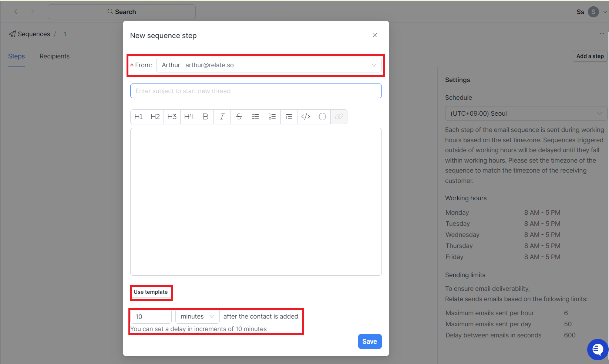
Task: Toggle bold formatting
Action: [x=205, y=117]
